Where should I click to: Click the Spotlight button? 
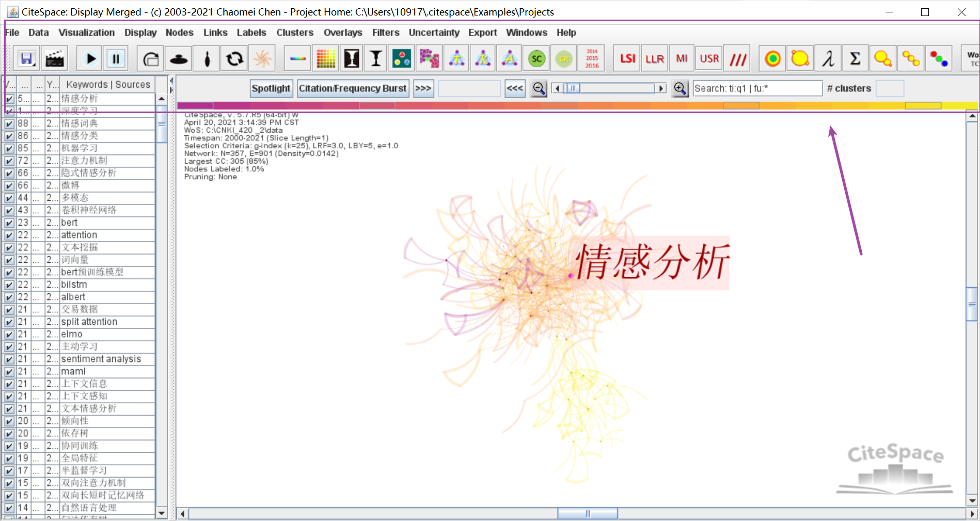click(x=271, y=88)
